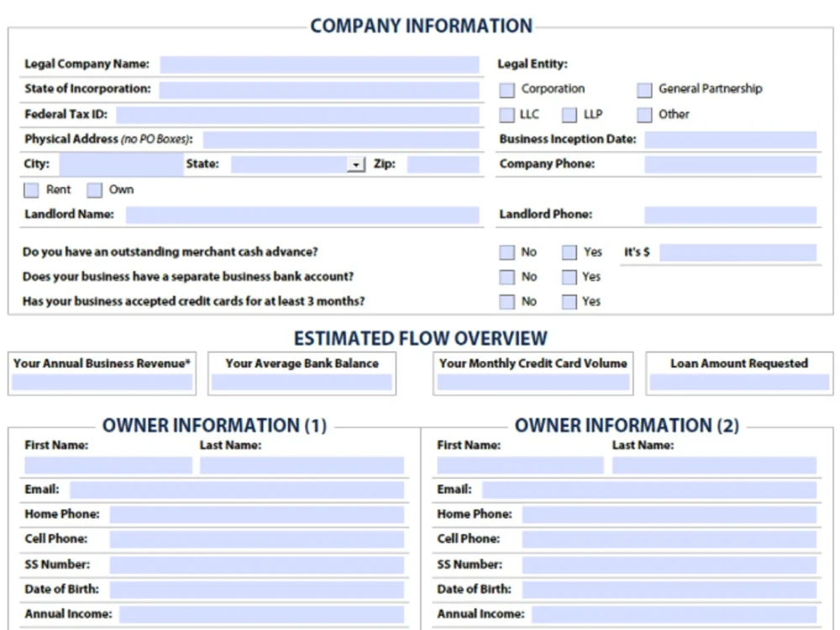Image resolution: width=840 pixels, height=630 pixels.
Task: Click the Landlord Name field
Action: [x=302, y=215]
